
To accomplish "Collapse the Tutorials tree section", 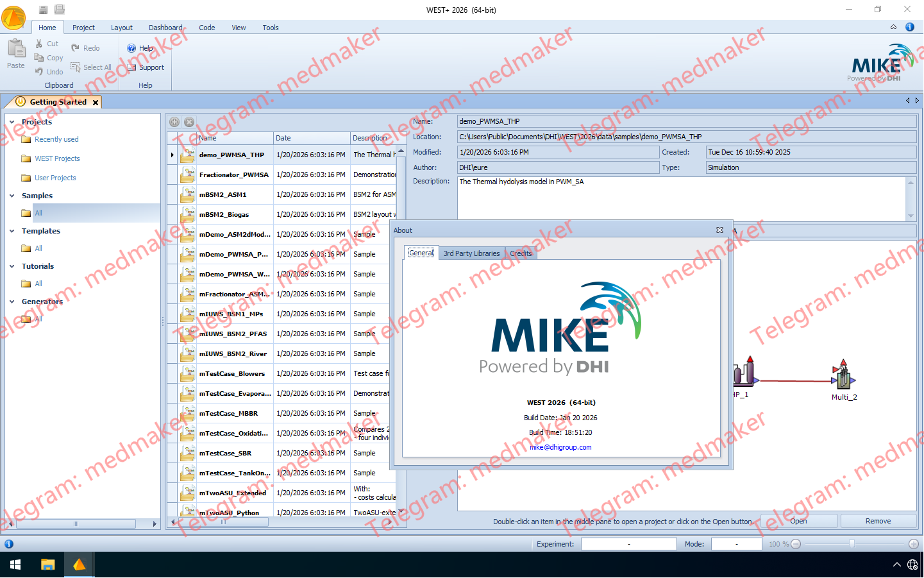I will [x=12, y=266].
